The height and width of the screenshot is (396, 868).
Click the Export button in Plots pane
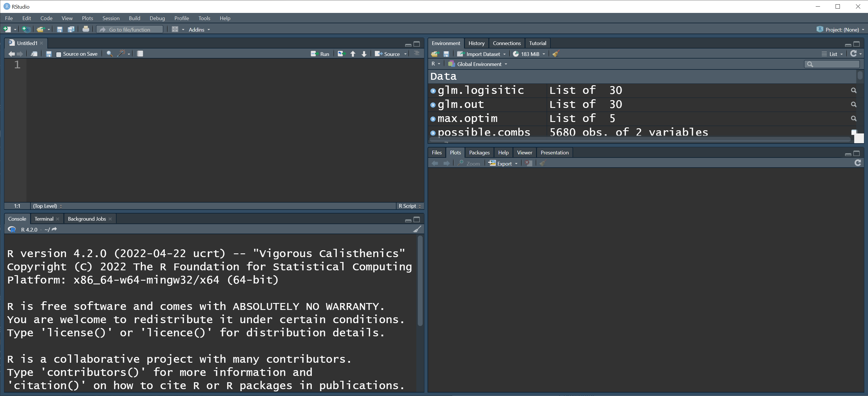(503, 163)
